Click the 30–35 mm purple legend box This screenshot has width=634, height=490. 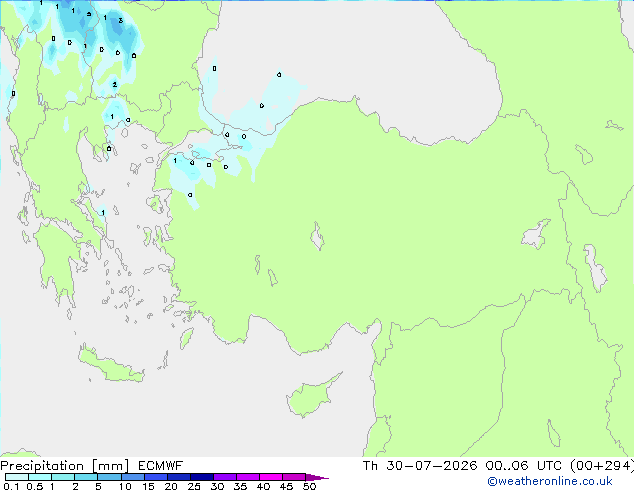click(x=225, y=477)
